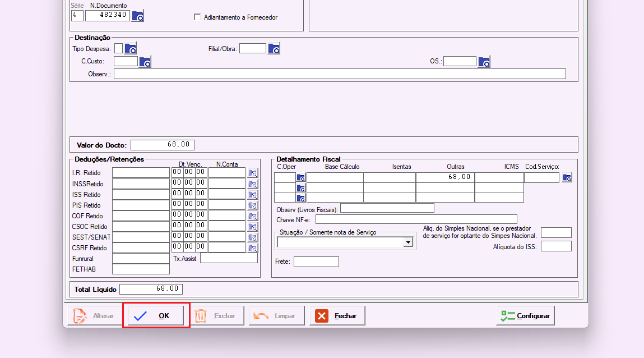Open the SEST/SENAT account lookup icon

(253, 237)
